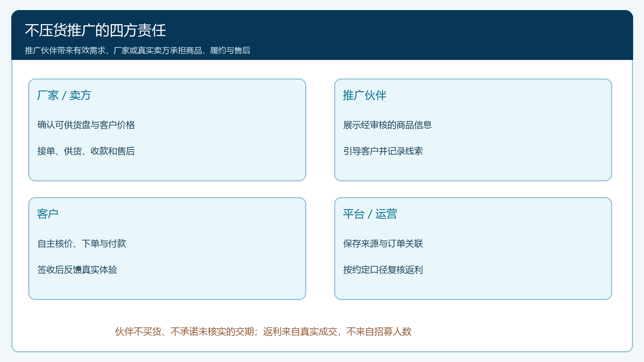Select the text 确认可供货盘与客户价格
The height and width of the screenshot is (362, 644).
[86, 125]
